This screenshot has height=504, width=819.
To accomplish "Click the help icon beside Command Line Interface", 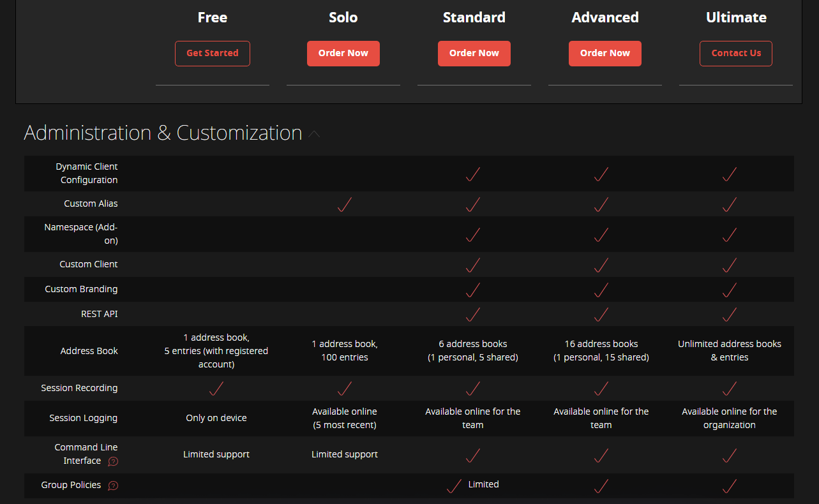I will tap(113, 461).
